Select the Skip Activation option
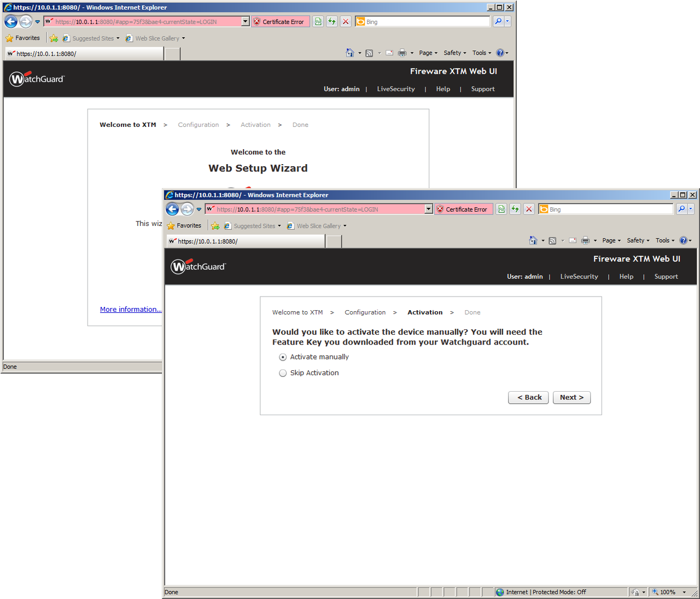 [283, 373]
